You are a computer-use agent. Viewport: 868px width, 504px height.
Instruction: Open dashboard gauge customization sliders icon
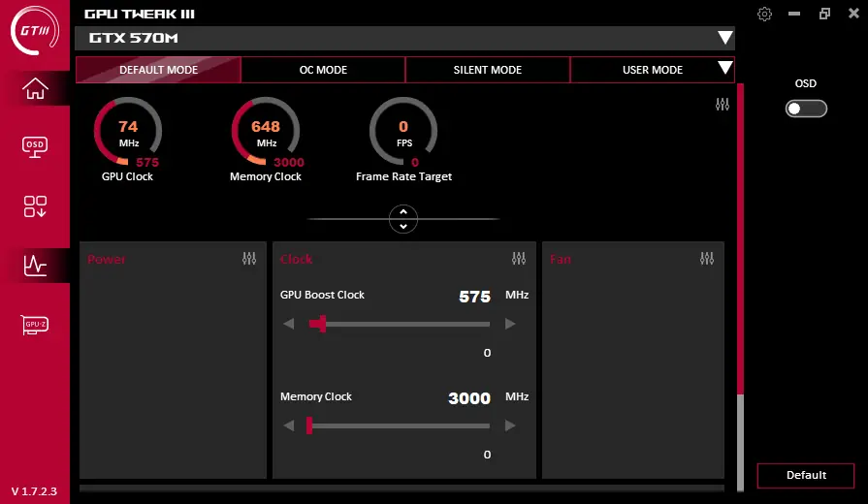click(723, 104)
